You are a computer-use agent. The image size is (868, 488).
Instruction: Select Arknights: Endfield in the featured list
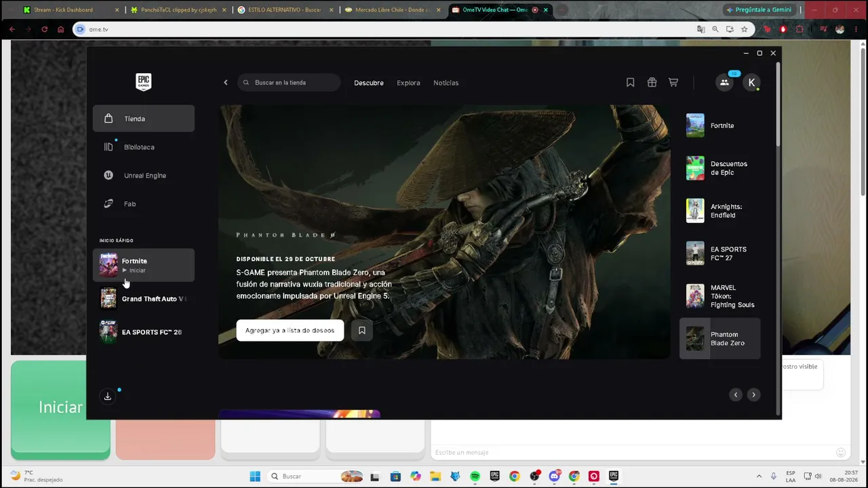[720, 211]
